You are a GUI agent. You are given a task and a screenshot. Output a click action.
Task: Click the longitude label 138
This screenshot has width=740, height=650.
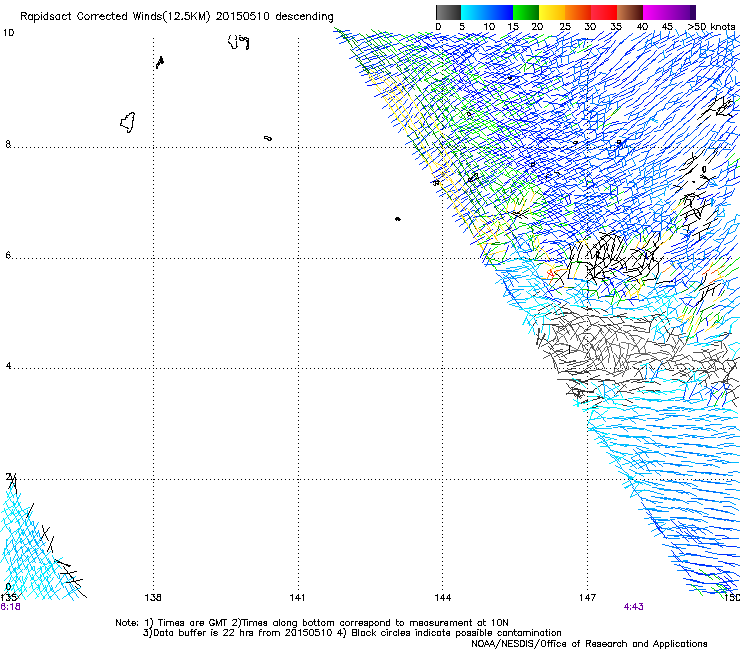point(153,597)
